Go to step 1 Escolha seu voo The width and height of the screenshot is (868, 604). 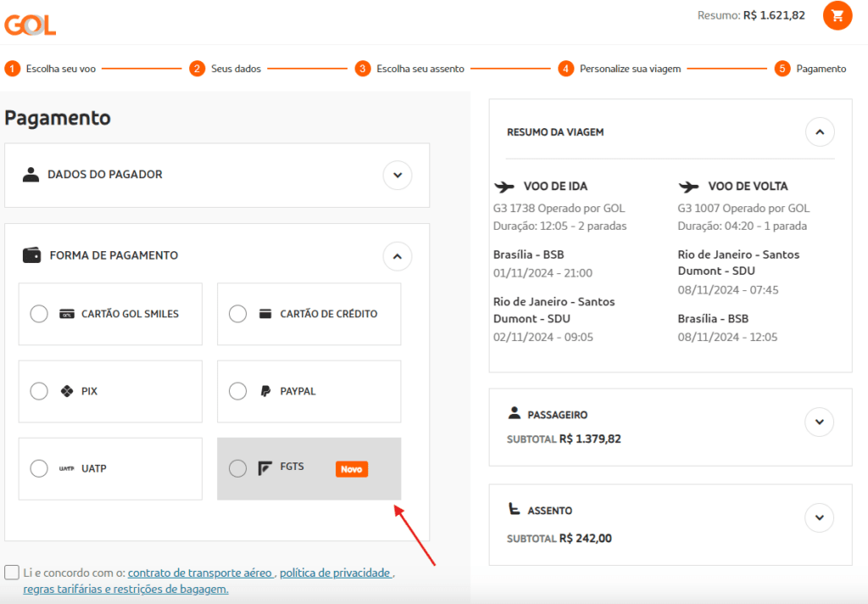tap(51, 69)
